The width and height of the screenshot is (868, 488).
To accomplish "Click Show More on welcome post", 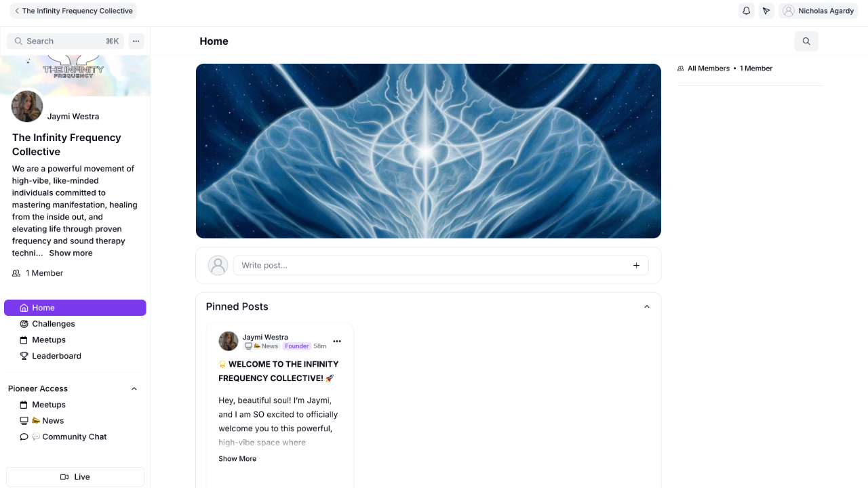I will pos(237,459).
